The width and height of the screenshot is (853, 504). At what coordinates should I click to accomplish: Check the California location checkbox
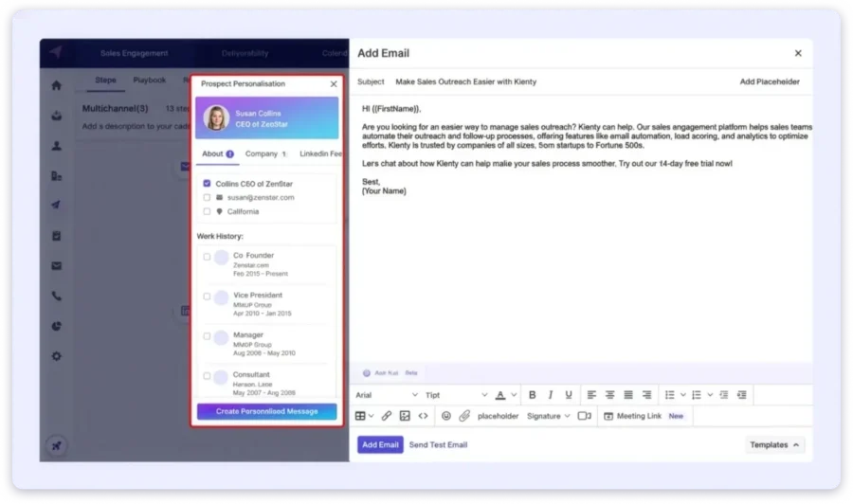coord(207,211)
